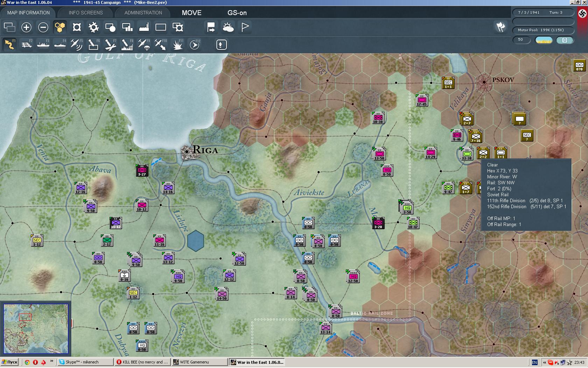Select the 14-50 unit counter
The image size is (588, 368).
tap(222, 294)
